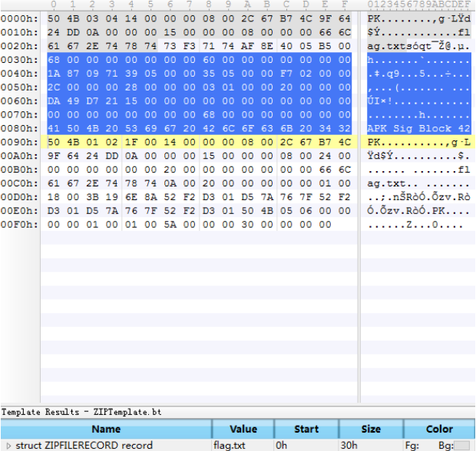The image size is (476, 451).
Task: Click the struct ZIPFILERECORD record name
Action: coord(84,446)
